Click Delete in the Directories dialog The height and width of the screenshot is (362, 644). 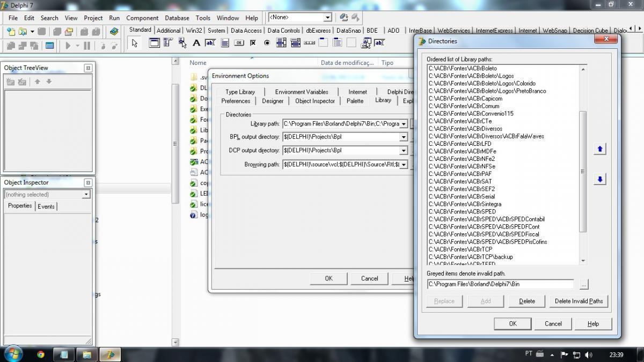(x=527, y=301)
